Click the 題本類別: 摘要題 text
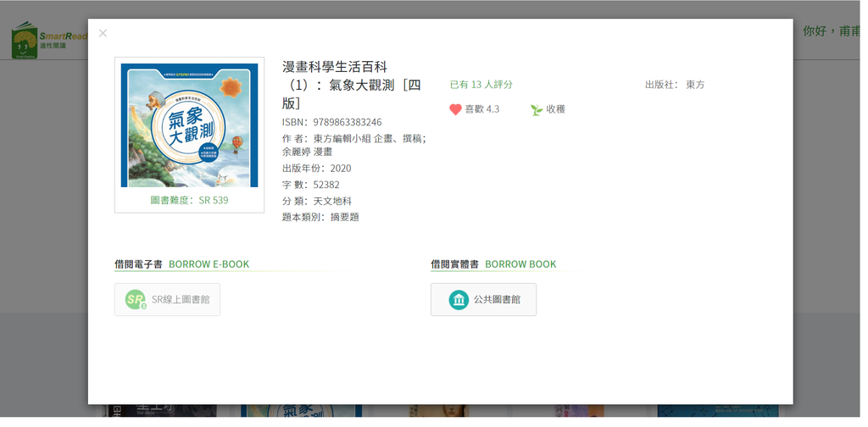This screenshot has width=868, height=427. tap(320, 218)
